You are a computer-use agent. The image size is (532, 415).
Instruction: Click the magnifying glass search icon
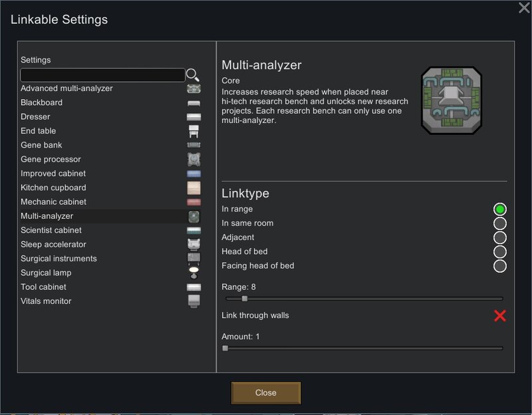(x=193, y=75)
